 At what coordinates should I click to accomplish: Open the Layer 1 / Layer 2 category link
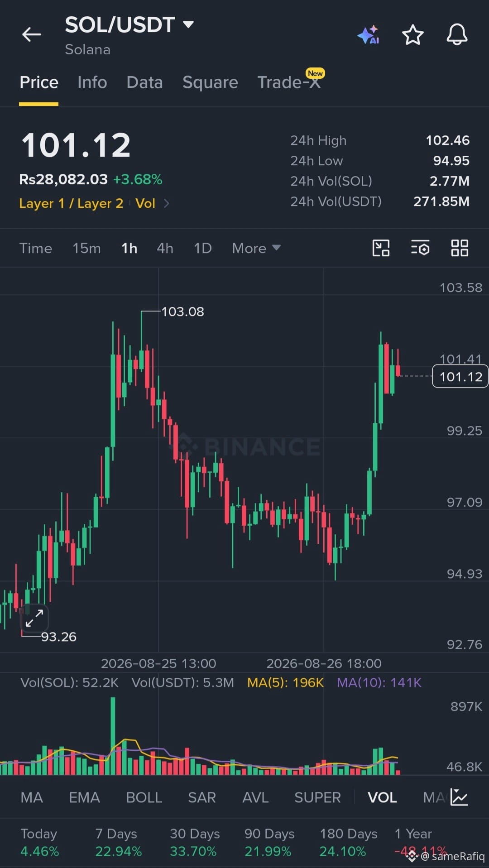click(71, 203)
